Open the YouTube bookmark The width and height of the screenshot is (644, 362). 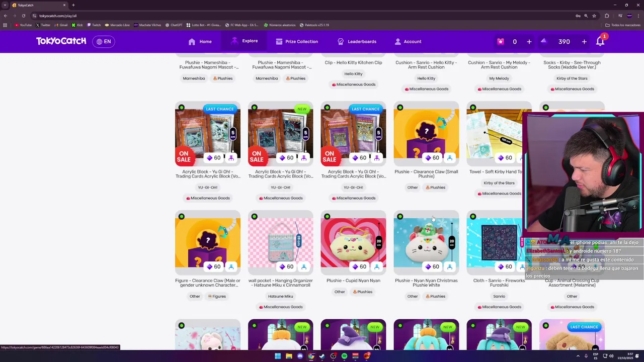23,25
